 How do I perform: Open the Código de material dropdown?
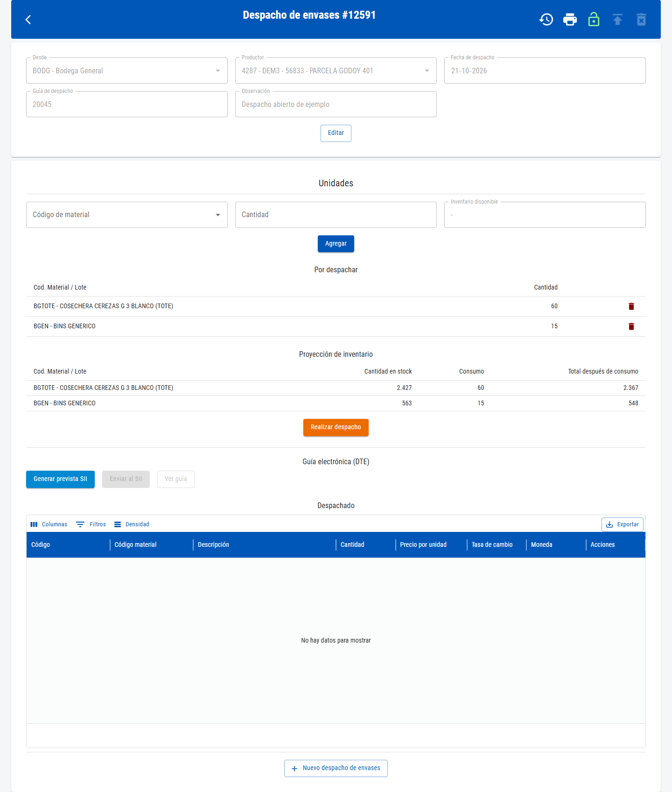coord(127,215)
